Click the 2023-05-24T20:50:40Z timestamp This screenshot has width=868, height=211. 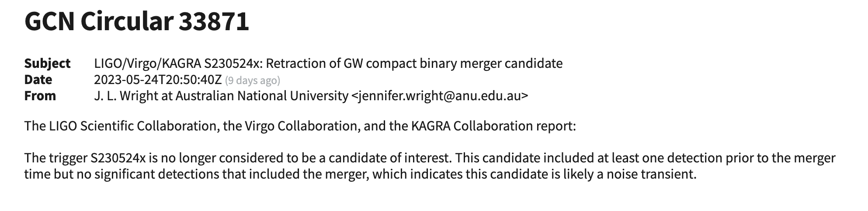[x=158, y=80]
